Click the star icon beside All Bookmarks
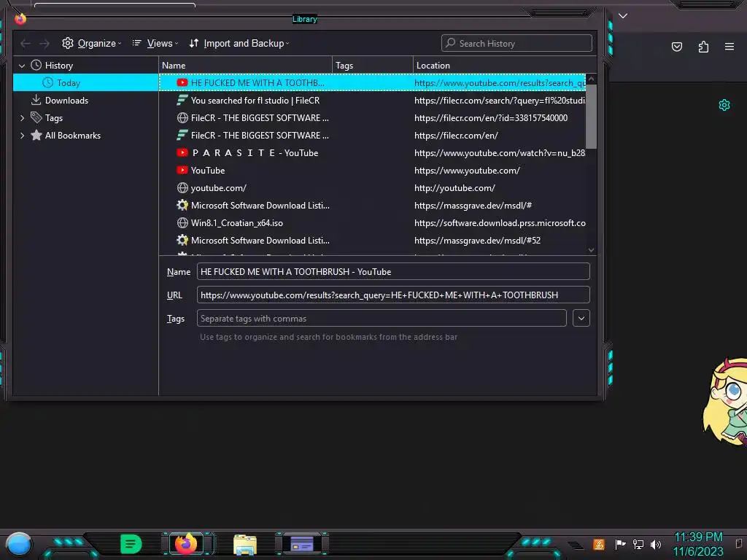This screenshot has width=747, height=560. coord(36,135)
